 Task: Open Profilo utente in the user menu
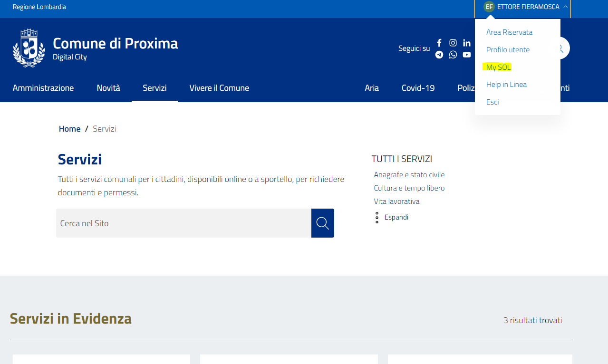pos(508,50)
